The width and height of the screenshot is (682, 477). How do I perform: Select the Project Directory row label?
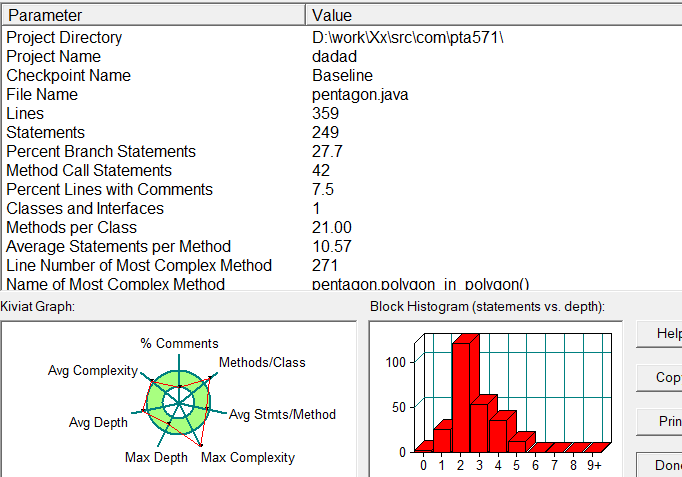(x=64, y=38)
